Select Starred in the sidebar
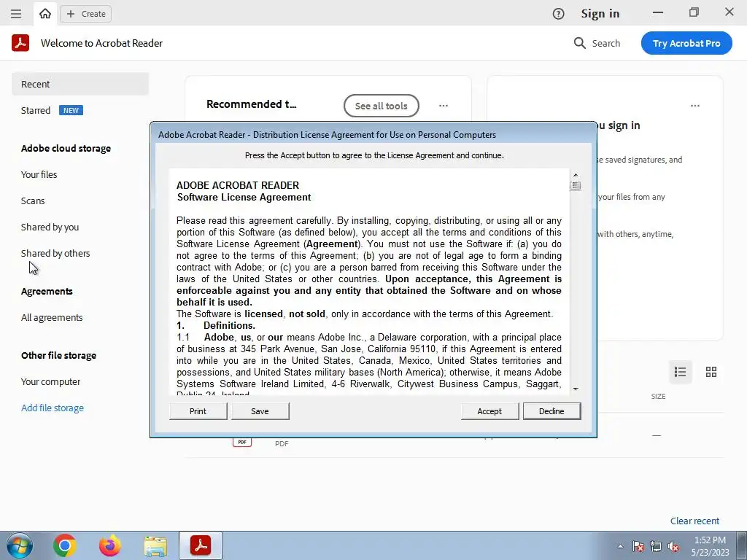The height and width of the screenshot is (560, 747). (36, 111)
